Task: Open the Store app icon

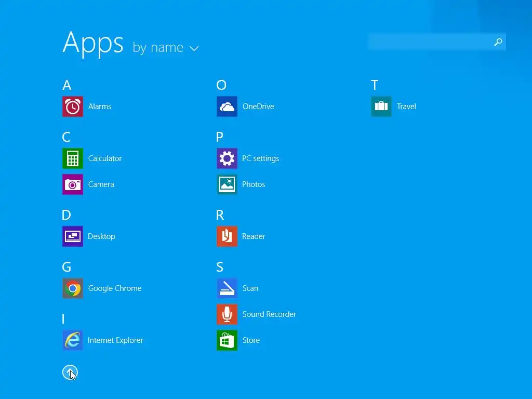Action: tap(227, 340)
